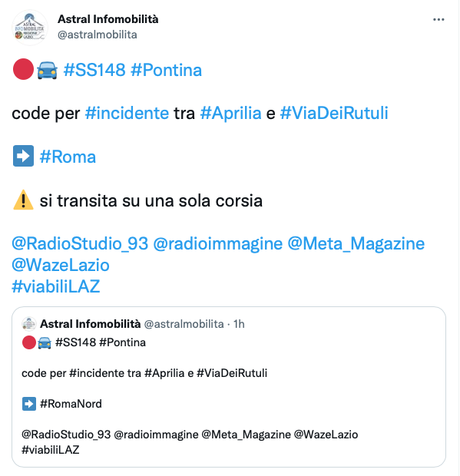Open the blue #Roma hashtag
The height and width of the screenshot is (476, 460).
tap(68, 157)
